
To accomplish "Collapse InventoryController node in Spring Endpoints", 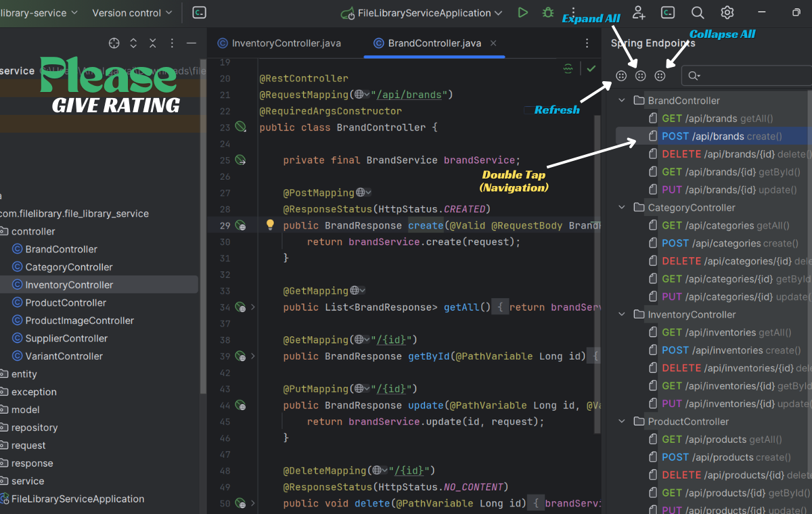I will click(x=621, y=314).
